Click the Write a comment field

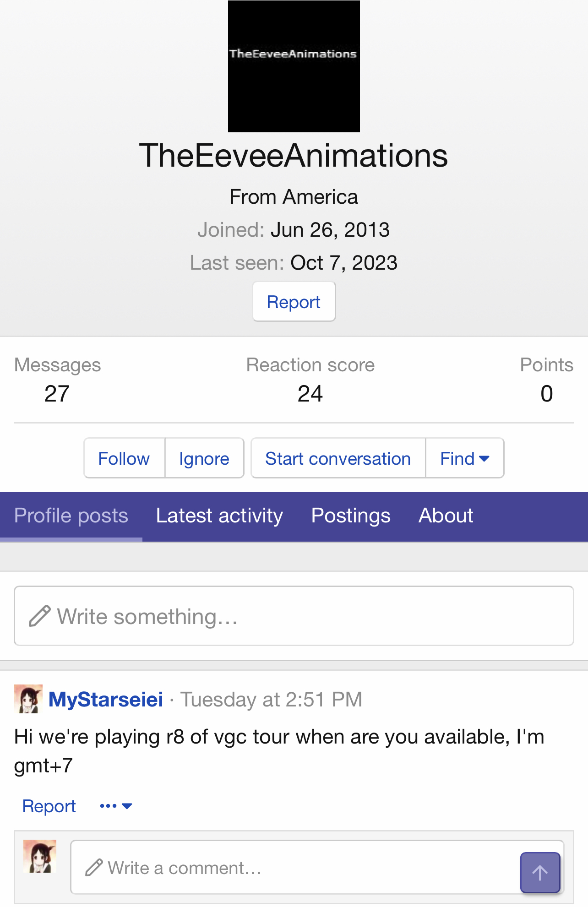coord(293,868)
